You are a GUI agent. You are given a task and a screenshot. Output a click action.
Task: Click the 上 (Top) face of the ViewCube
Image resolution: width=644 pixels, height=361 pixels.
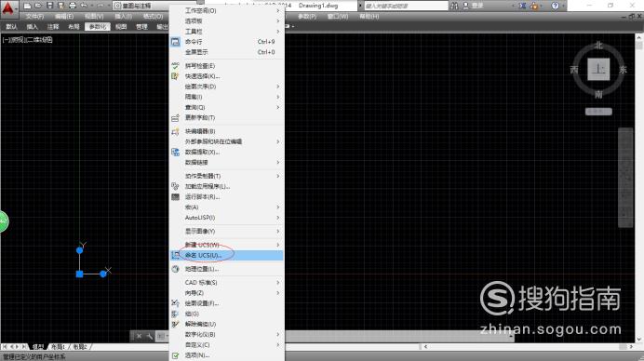[598, 70]
